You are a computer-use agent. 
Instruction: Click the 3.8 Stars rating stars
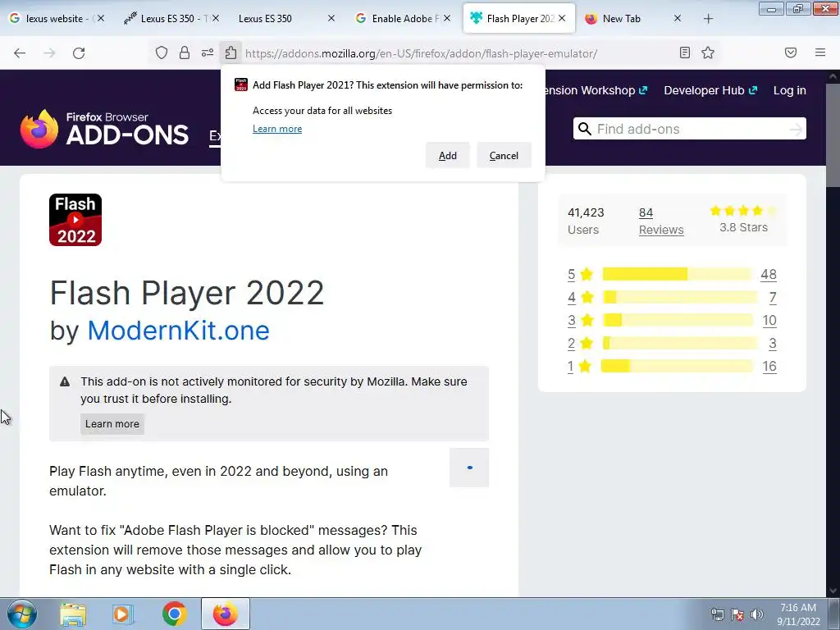point(743,211)
